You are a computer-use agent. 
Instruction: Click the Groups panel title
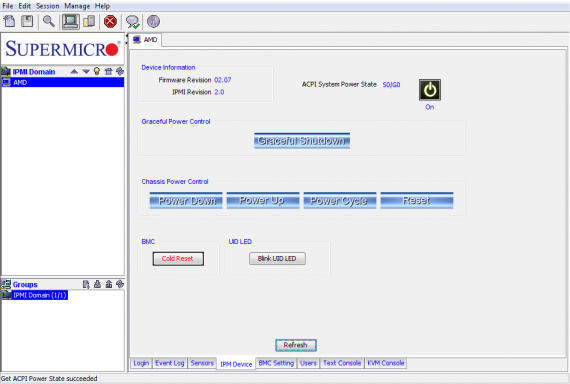click(25, 284)
